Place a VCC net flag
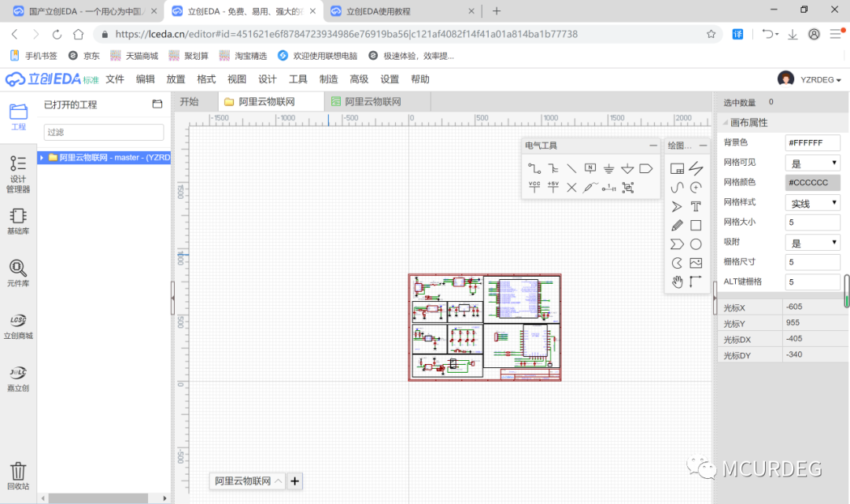 [x=534, y=187]
